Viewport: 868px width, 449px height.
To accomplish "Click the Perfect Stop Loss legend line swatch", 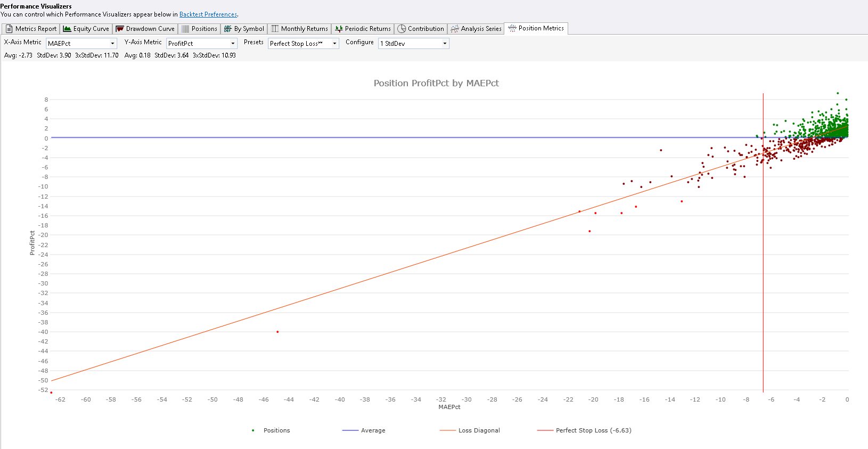I will click(545, 430).
